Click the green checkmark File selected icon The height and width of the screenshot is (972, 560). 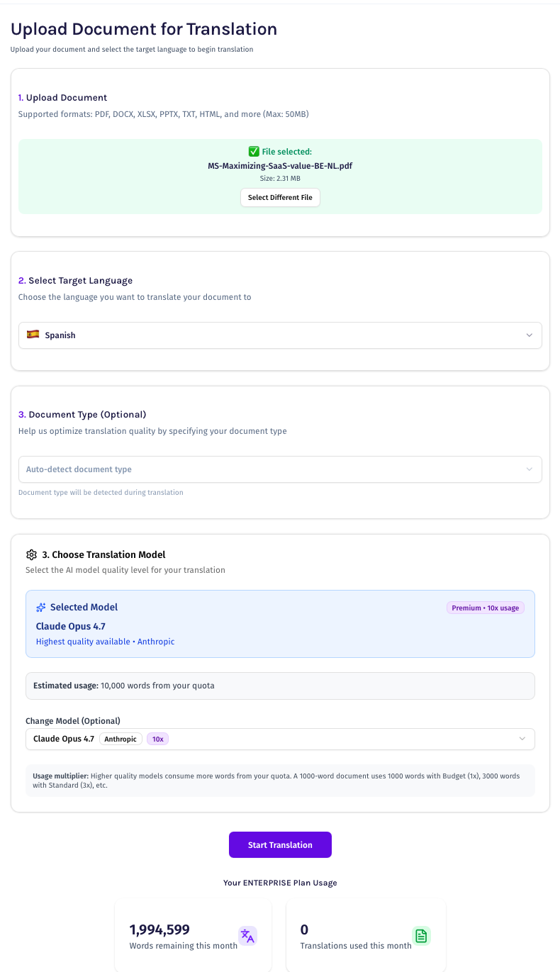[x=254, y=151]
